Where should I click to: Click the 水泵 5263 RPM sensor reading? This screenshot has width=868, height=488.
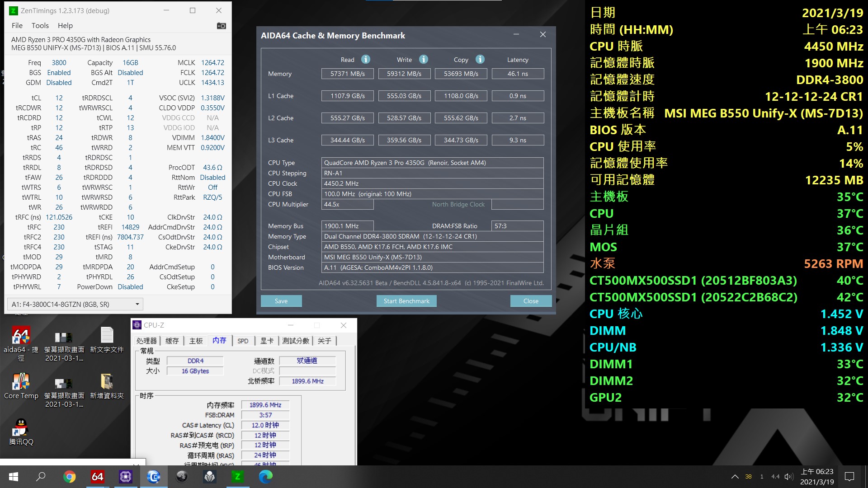point(726,263)
